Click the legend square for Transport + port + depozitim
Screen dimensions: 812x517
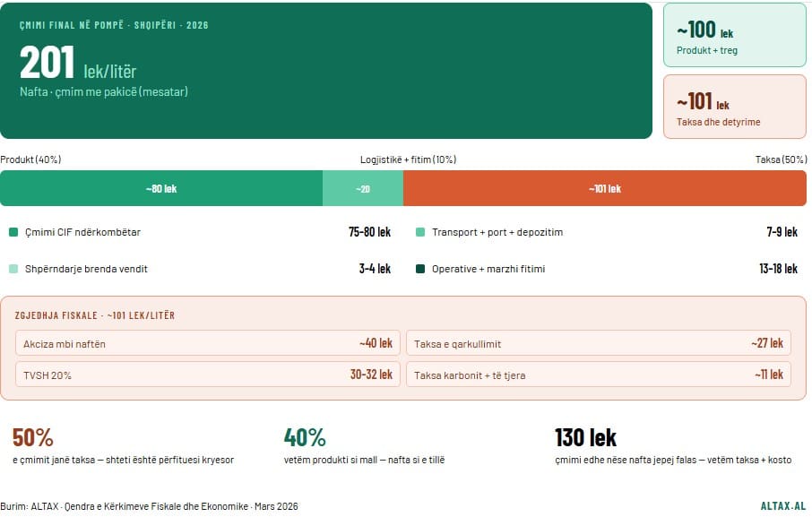pos(420,232)
